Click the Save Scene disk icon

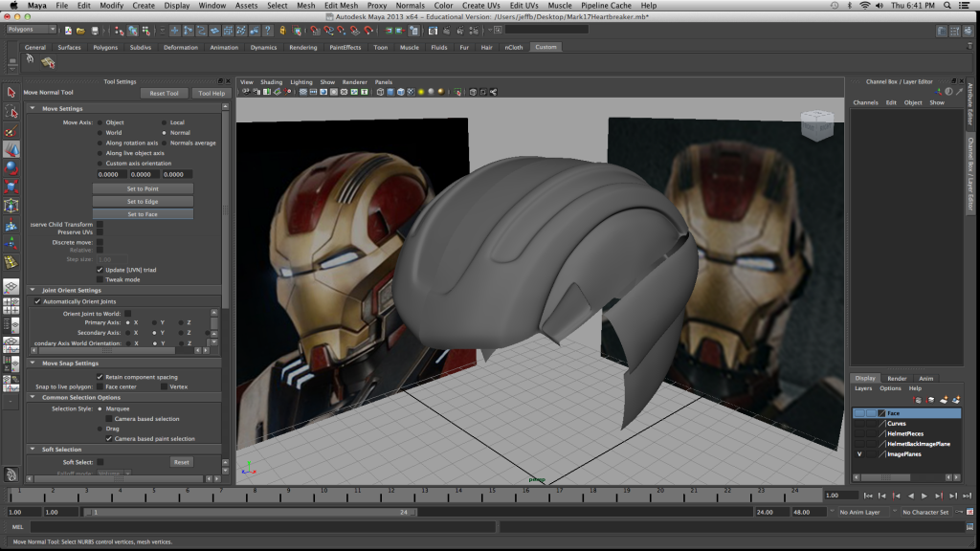(95, 30)
